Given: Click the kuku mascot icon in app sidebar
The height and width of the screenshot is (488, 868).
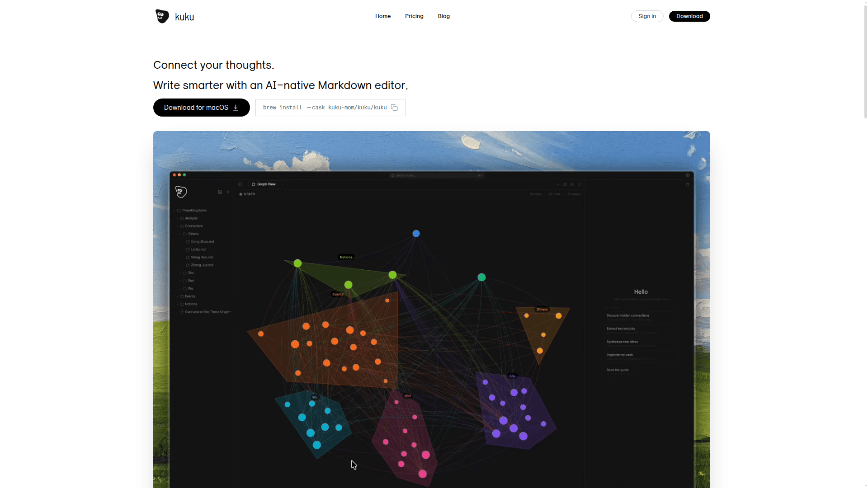Looking at the screenshot, I should (x=181, y=192).
